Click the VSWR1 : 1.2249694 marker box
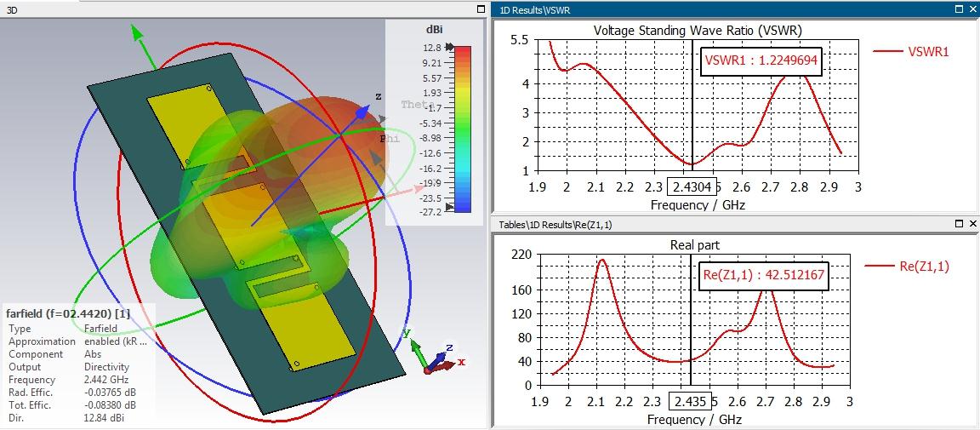Screen dimensions: 980x430 pos(760,60)
